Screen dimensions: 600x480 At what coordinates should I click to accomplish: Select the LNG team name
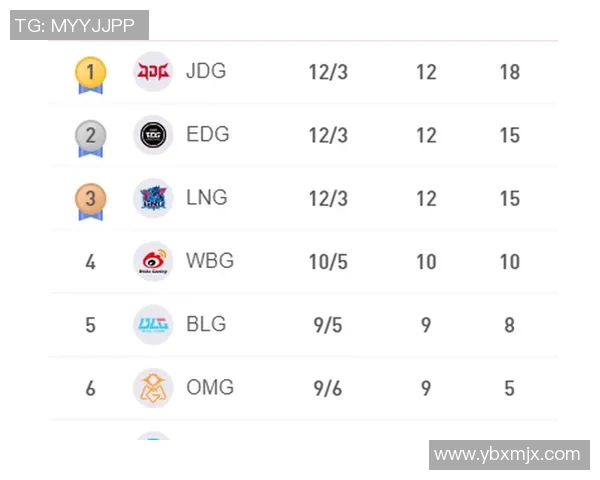(x=207, y=197)
